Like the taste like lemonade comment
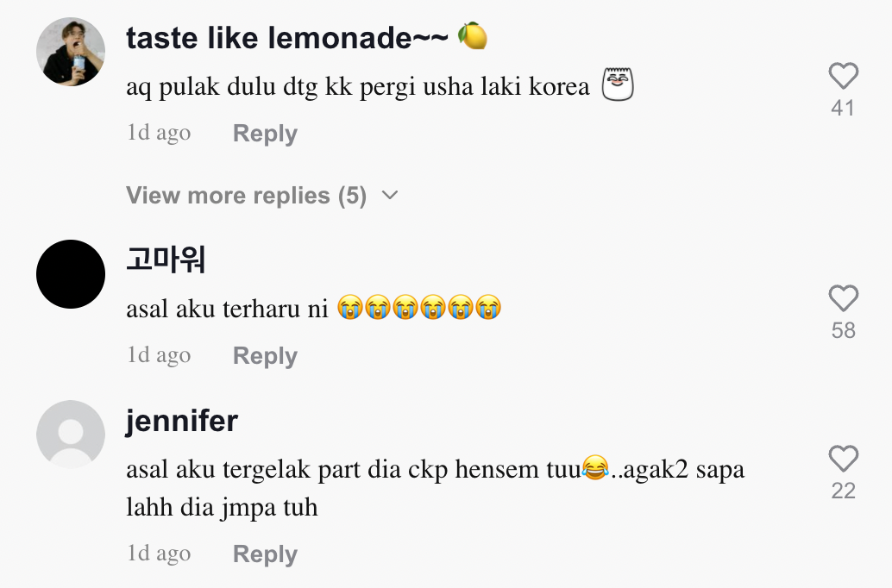The image size is (892, 588). pyautogui.click(x=843, y=77)
